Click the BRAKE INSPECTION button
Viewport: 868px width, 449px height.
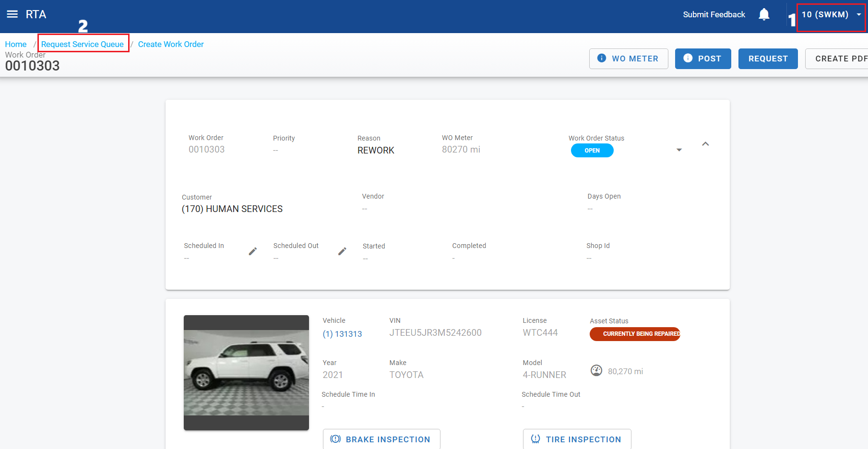tap(381, 439)
